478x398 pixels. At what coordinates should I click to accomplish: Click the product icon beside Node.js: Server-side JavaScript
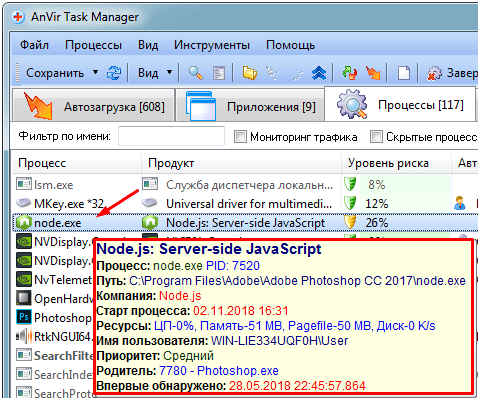150,222
